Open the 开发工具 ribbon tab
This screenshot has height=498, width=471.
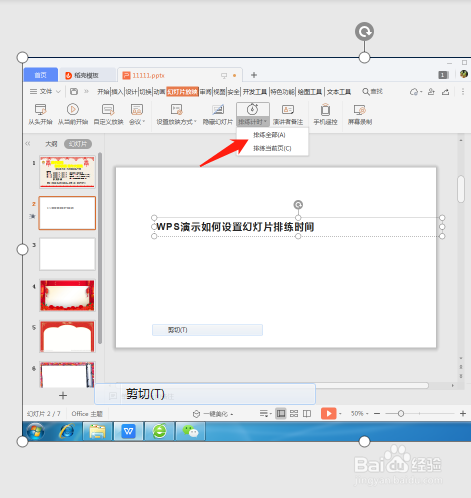click(255, 92)
